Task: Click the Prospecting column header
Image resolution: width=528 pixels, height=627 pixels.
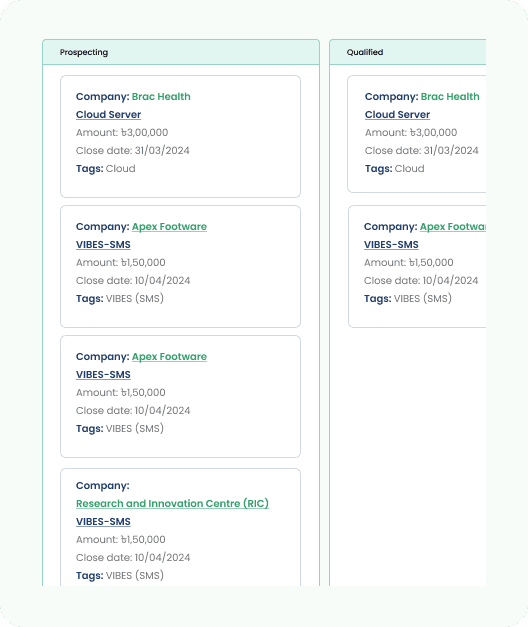Action: point(181,52)
